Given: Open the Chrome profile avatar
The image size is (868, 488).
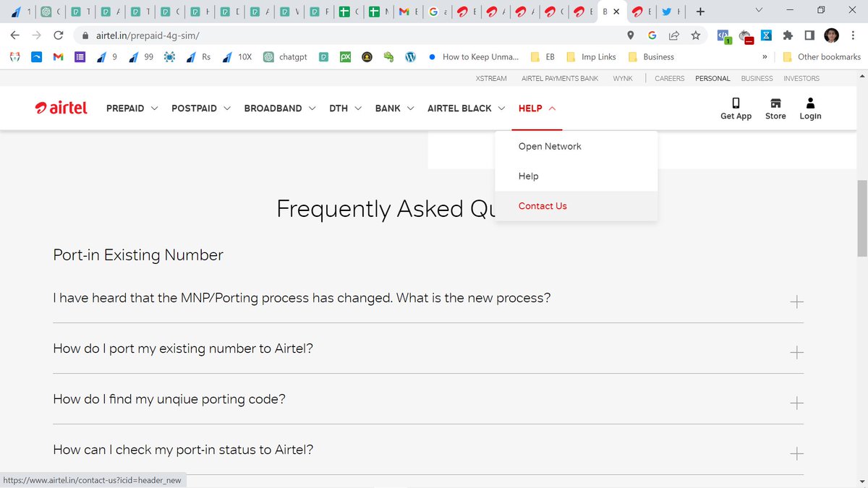Looking at the screenshot, I should [831, 35].
